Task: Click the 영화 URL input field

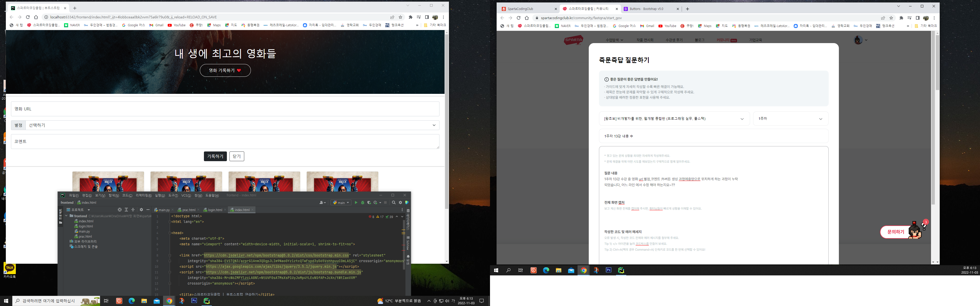Action: [225, 109]
